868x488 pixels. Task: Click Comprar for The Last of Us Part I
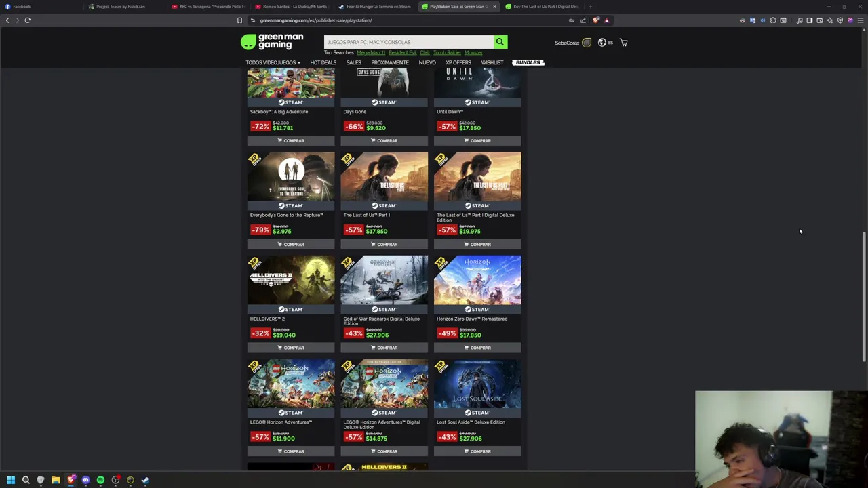coord(384,244)
